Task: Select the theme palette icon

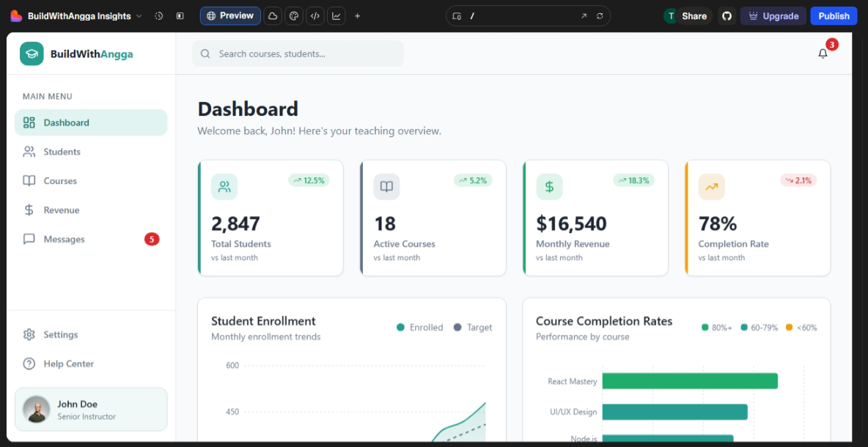Action: coord(293,15)
